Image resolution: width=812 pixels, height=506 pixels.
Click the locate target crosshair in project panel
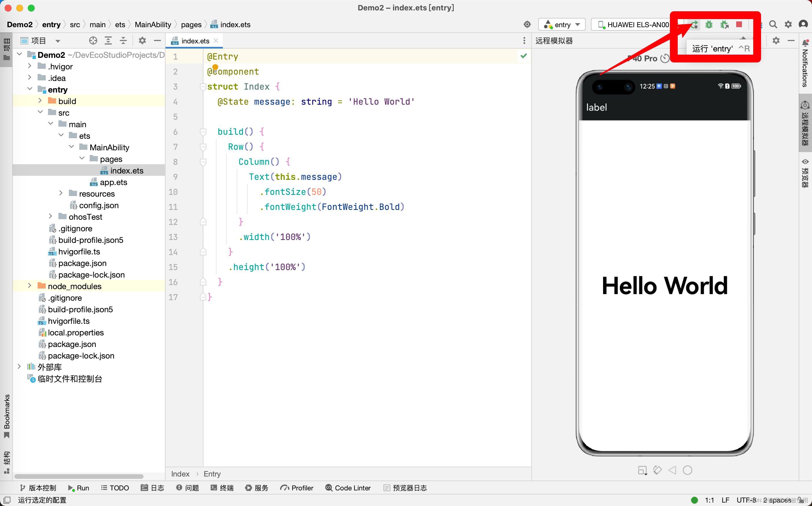tap(93, 41)
